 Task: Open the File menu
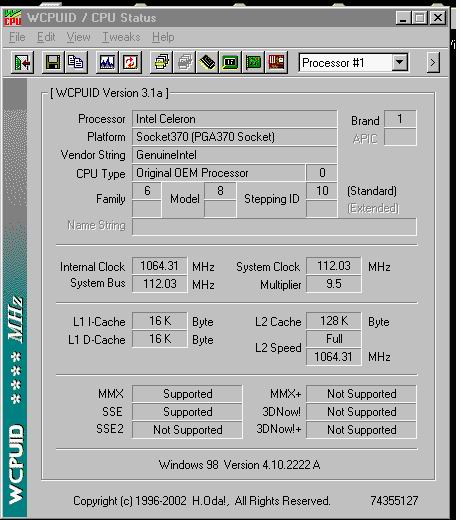17,37
